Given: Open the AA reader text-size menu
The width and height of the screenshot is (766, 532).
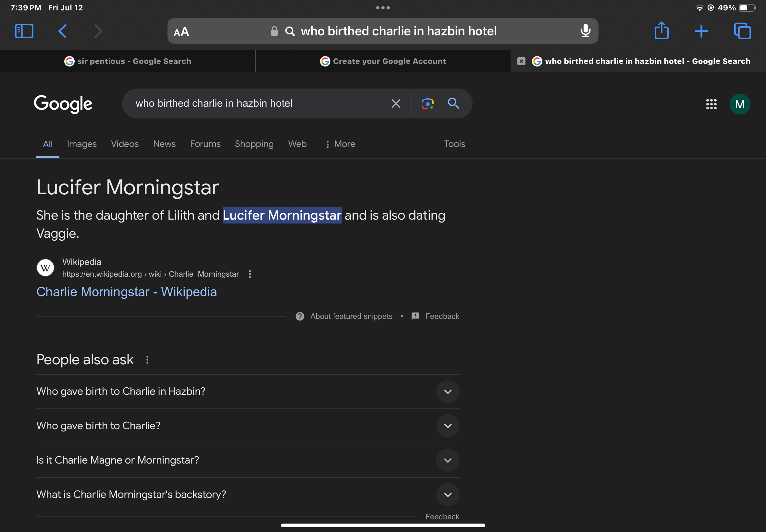Looking at the screenshot, I should [x=181, y=32].
